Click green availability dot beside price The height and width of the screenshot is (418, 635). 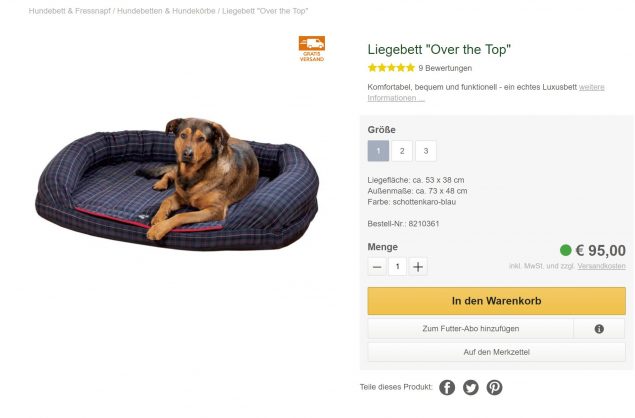[565, 250]
